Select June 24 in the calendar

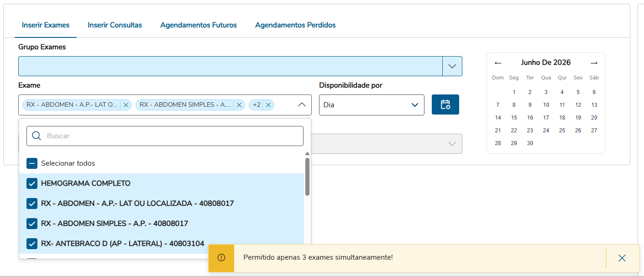tap(546, 131)
